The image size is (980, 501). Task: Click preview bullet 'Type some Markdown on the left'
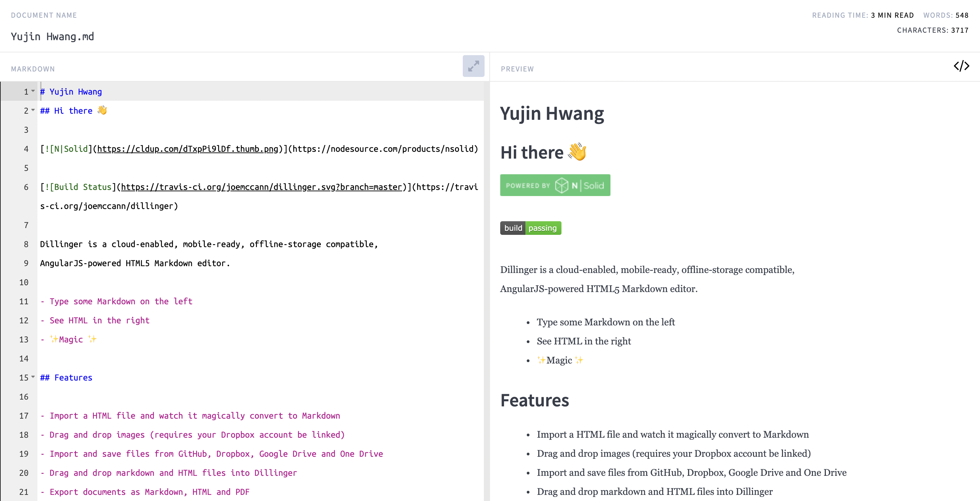pos(606,322)
